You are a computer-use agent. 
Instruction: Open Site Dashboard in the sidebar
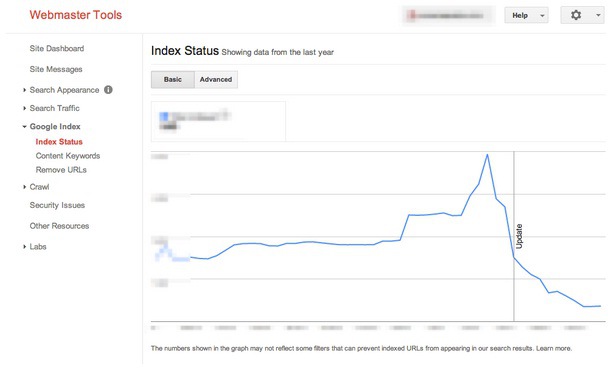pyautogui.click(x=57, y=49)
